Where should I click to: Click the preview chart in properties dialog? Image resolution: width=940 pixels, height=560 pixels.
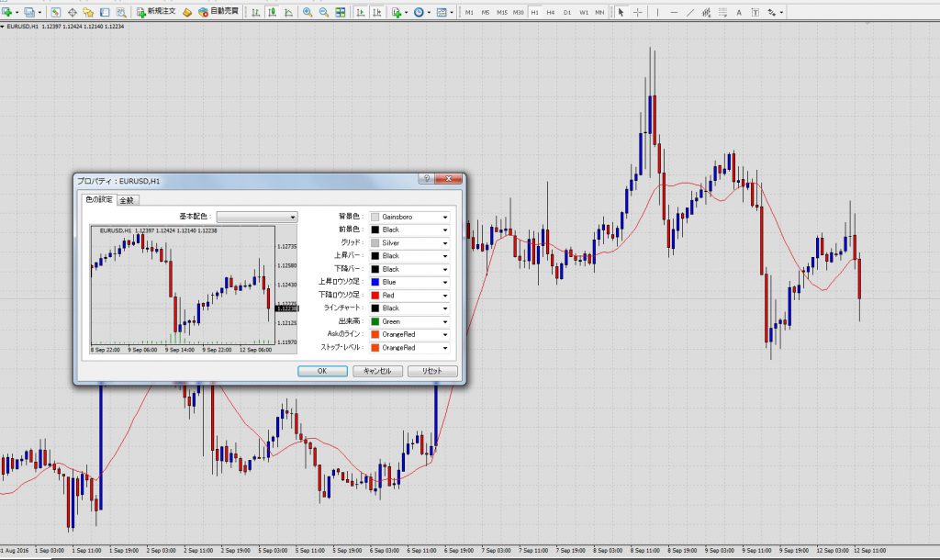(x=194, y=289)
